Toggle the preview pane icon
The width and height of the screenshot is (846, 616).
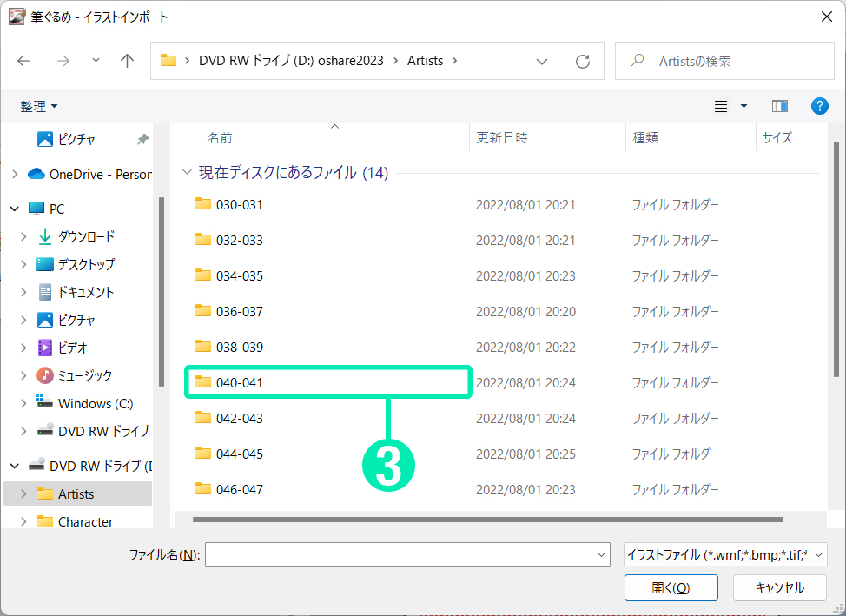(x=779, y=106)
